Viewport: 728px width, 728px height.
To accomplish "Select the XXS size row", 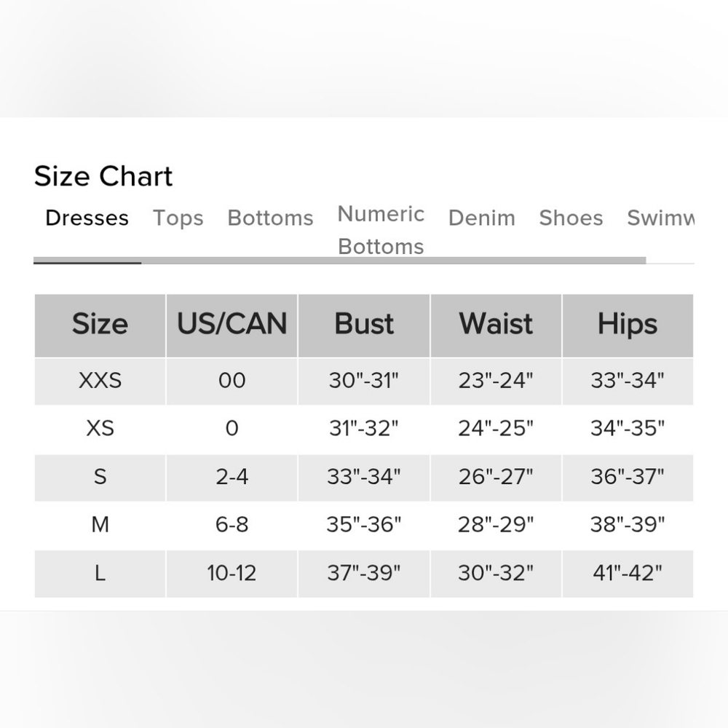I will (364, 381).
